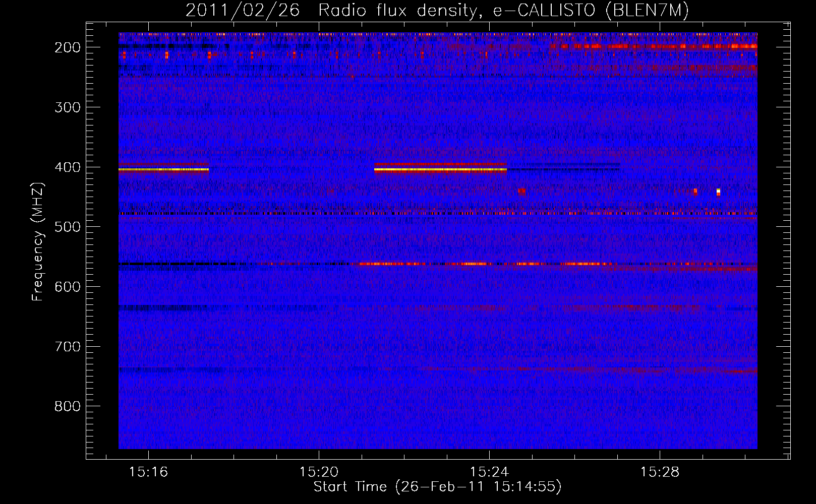
Task: Click the 'Frequency (MHZ)' axis label
Action: click(38, 241)
